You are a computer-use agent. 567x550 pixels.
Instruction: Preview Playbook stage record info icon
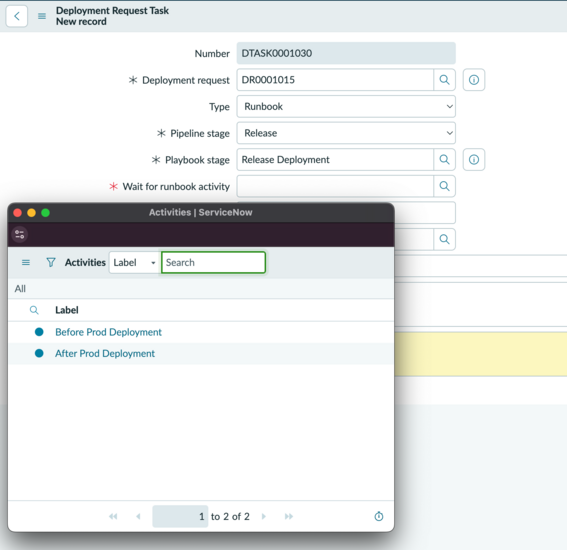point(474,159)
